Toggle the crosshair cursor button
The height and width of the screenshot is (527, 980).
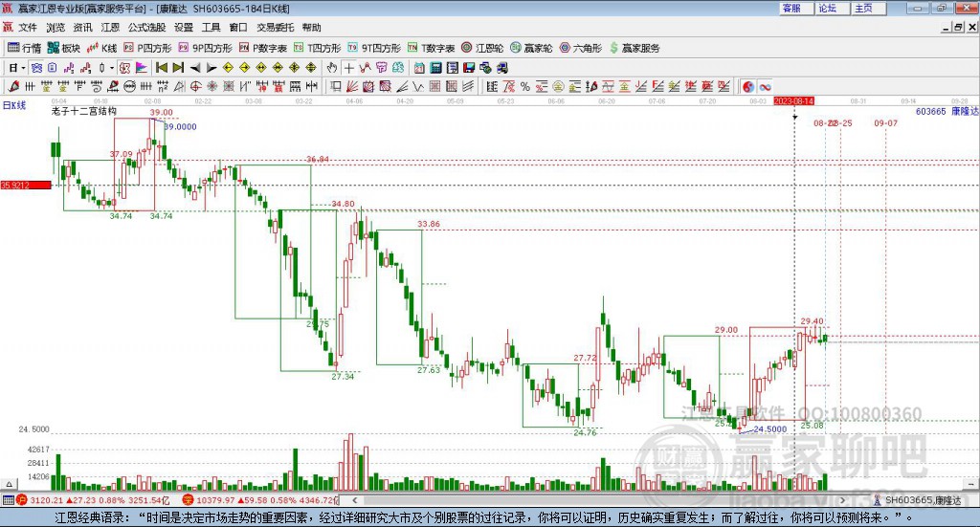tap(348, 68)
